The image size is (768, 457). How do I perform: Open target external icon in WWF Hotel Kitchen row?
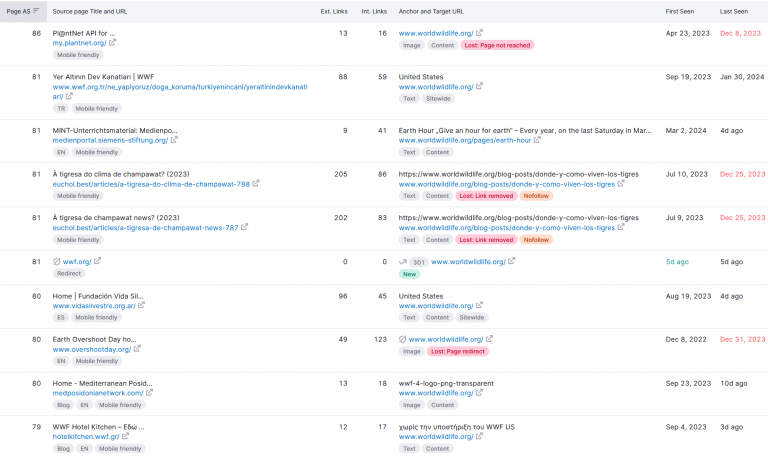[x=479, y=436]
